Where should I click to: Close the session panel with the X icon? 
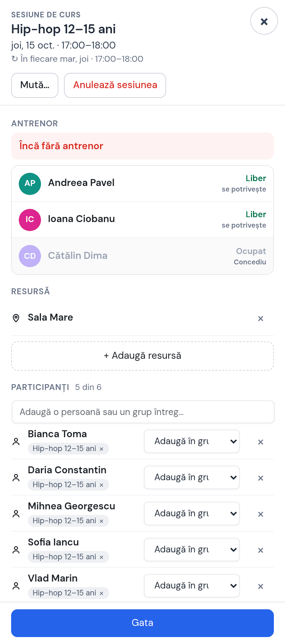coord(264,21)
